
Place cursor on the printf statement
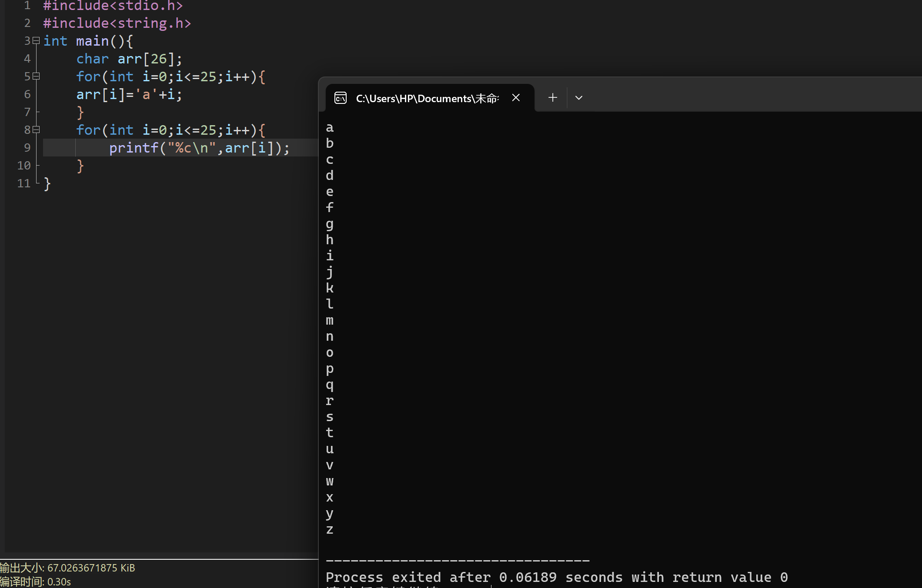tap(199, 148)
